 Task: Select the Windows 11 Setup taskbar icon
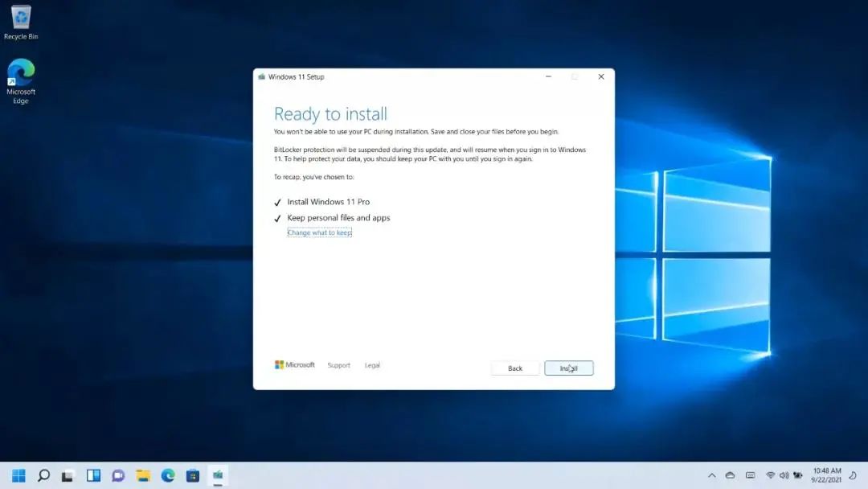(217, 476)
